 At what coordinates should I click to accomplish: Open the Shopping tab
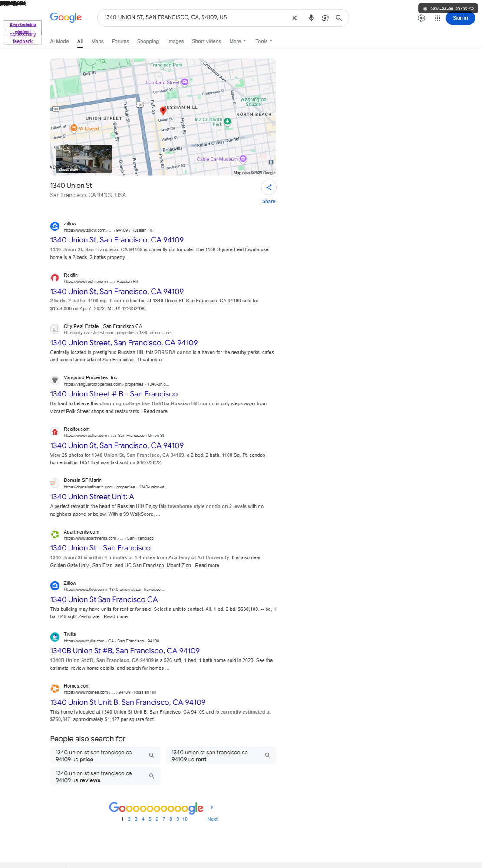click(148, 41)
